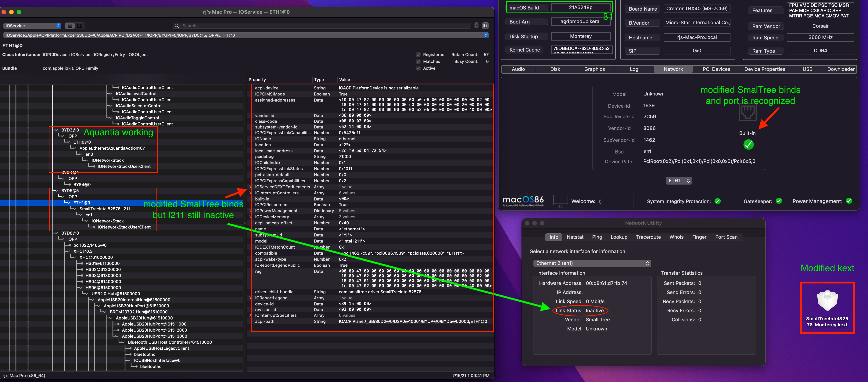This screenshot has height=382, width=868.
Task: Toggle the Active checkbox
Action: 418,68
